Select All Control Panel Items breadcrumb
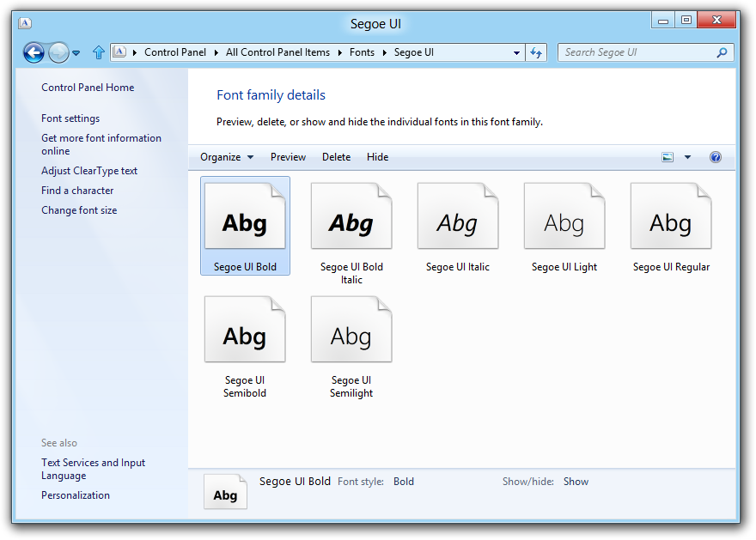This screenshot has height=540, width=756. (277, 52)
